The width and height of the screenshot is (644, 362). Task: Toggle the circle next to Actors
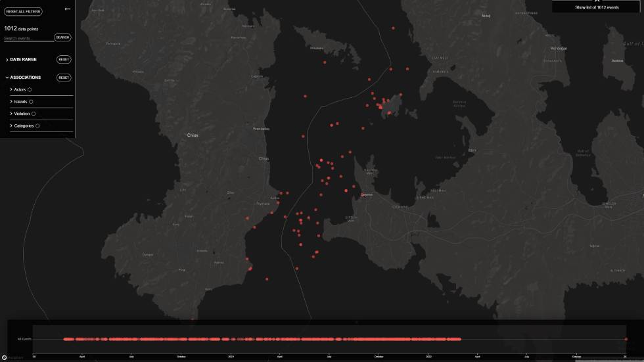pos(30,89)
